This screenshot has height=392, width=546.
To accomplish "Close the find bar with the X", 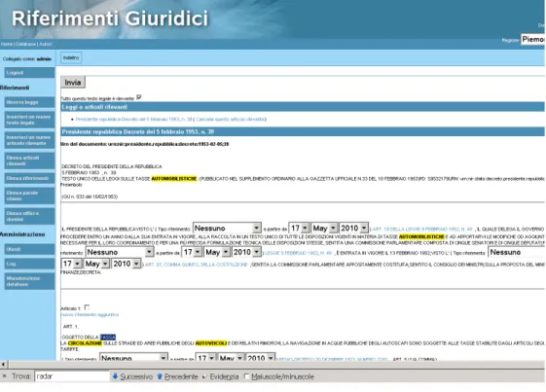I will click(4, 376).
